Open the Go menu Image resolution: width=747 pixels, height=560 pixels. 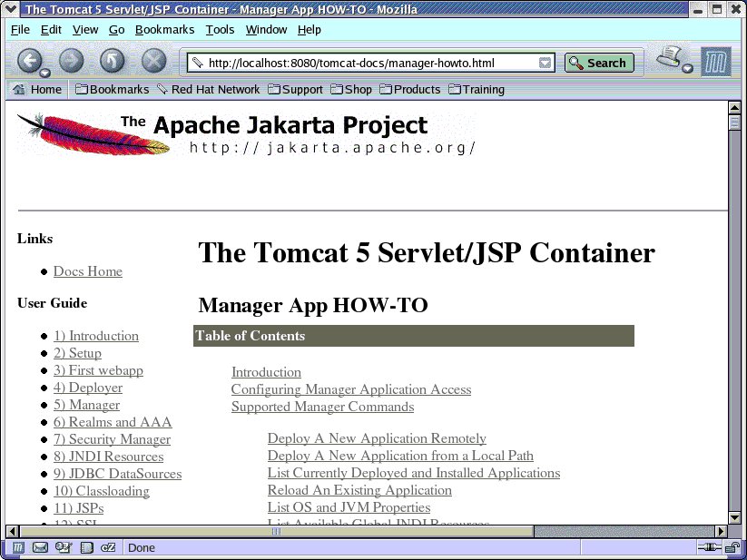117,30
